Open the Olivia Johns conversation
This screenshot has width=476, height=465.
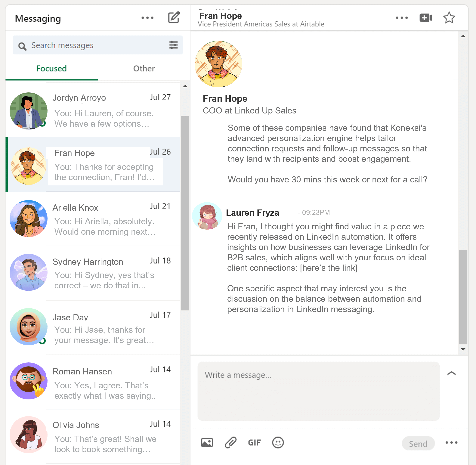(93, 437)
